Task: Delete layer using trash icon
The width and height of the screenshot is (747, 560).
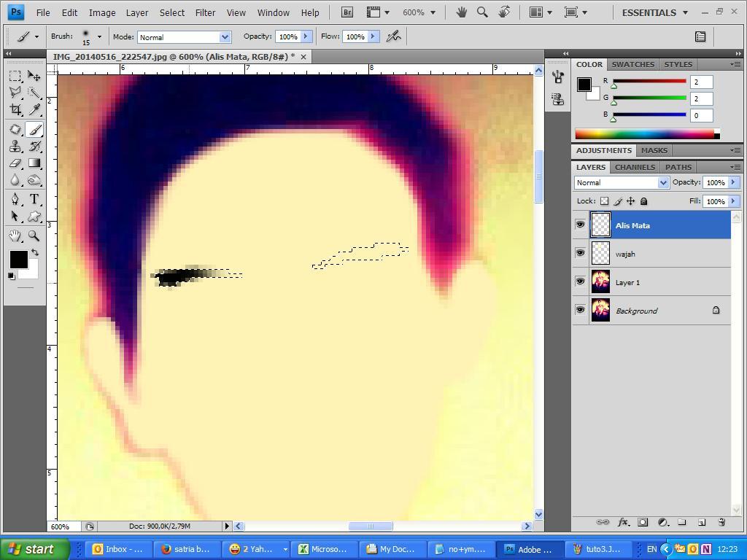Action: click(x=721, y=522)
